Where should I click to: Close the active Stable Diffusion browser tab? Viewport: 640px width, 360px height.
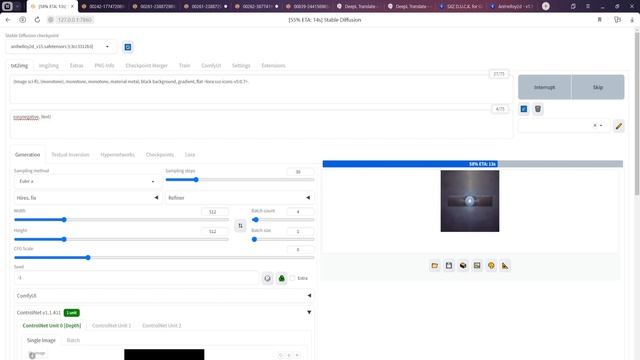pyautogui.click(x=72, y=7)
